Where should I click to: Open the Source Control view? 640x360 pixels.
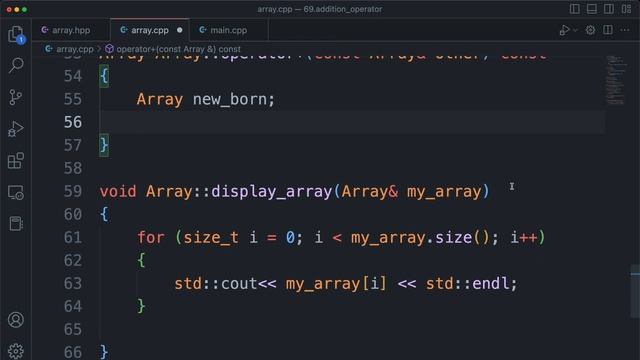[x=16, y=97]
